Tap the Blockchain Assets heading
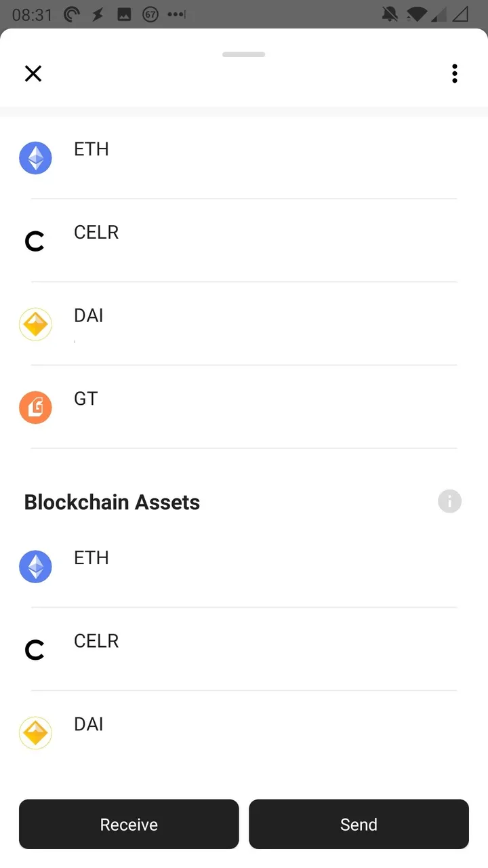488x868 pixels. [x=113, y=502]
